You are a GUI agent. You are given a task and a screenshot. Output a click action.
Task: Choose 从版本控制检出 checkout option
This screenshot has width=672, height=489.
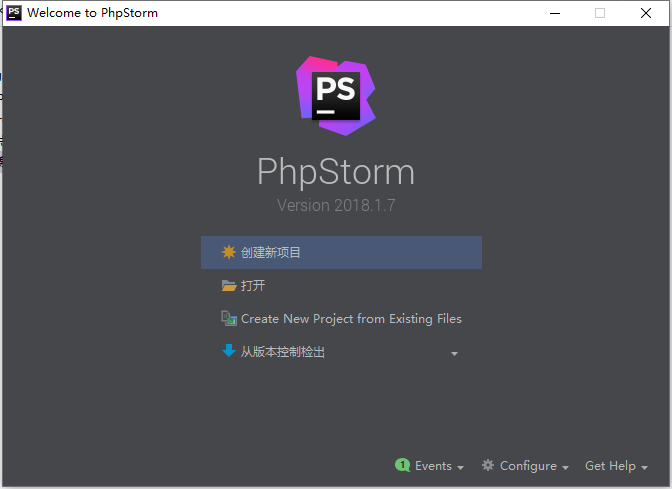pos(341,352)
